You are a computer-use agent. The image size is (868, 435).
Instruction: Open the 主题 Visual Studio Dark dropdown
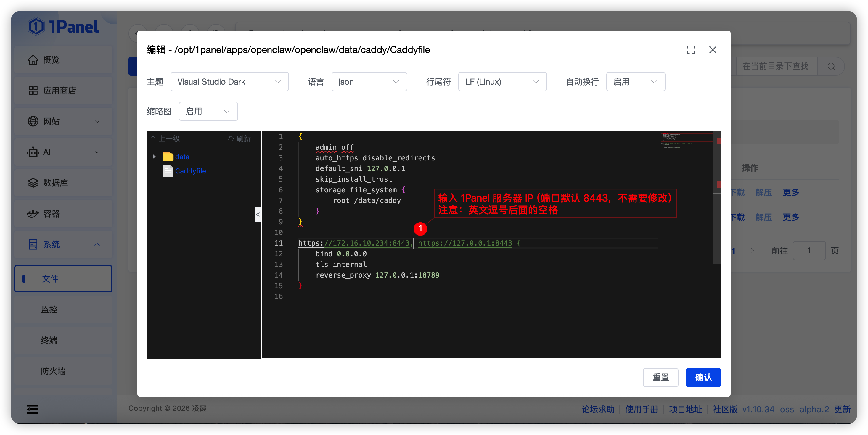229,82
